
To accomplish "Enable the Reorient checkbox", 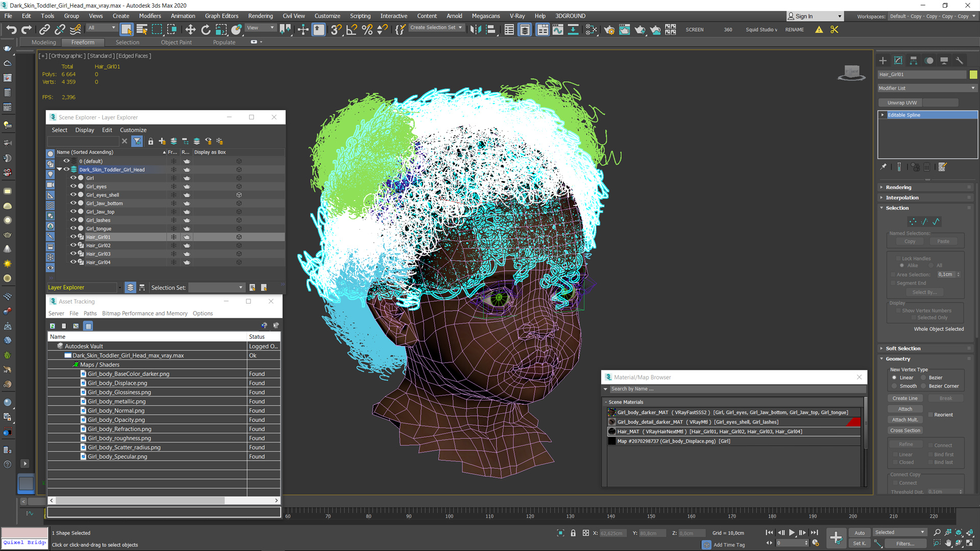I will 930,415.
